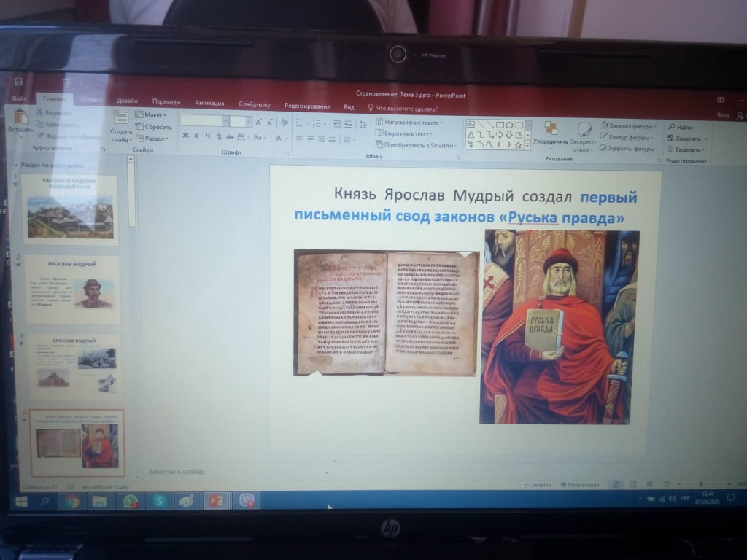Click Преобразовать в SmartArt
The image size is (747, 560).
[416, 145]
